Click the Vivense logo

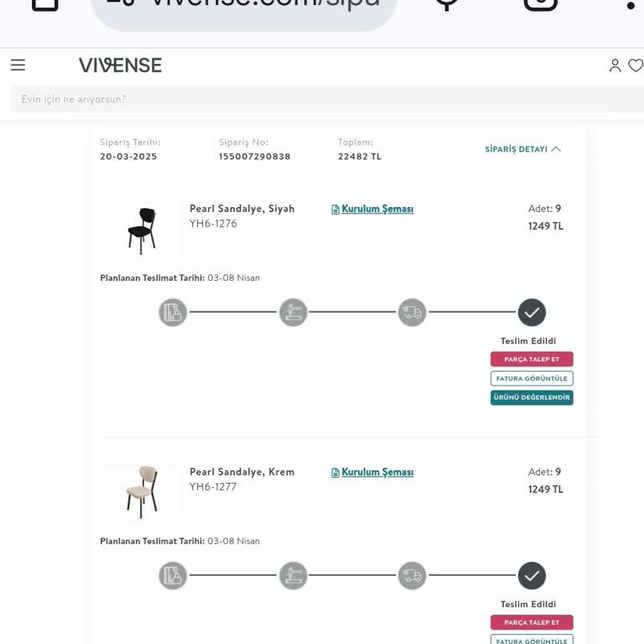pos(120,65)
